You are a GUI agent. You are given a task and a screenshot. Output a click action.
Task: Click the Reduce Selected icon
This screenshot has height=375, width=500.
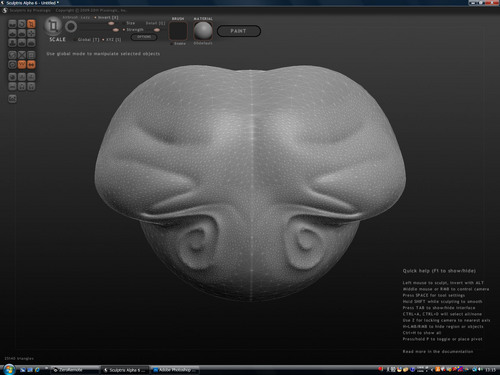tap(22, 55)
